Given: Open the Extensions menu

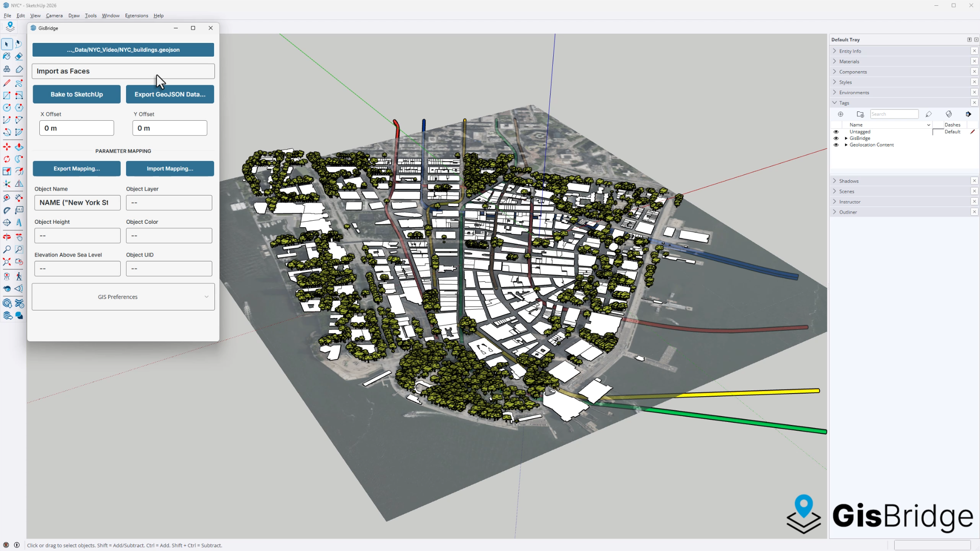Looking at the screenshot, I should click(136, 15).
